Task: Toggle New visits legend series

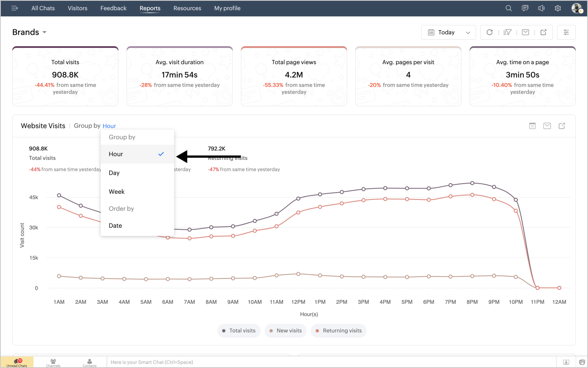Action: point(286,331)
